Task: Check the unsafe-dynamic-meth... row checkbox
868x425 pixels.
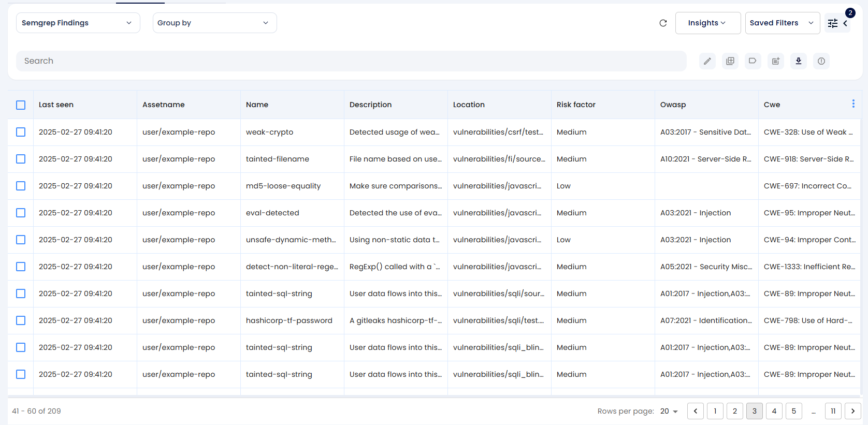Action: (21, 240)
